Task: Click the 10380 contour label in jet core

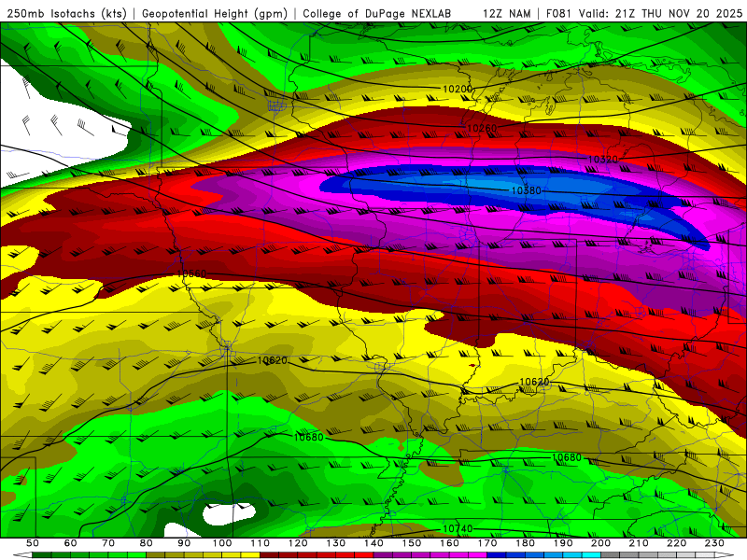Action: tap(526, 190)
